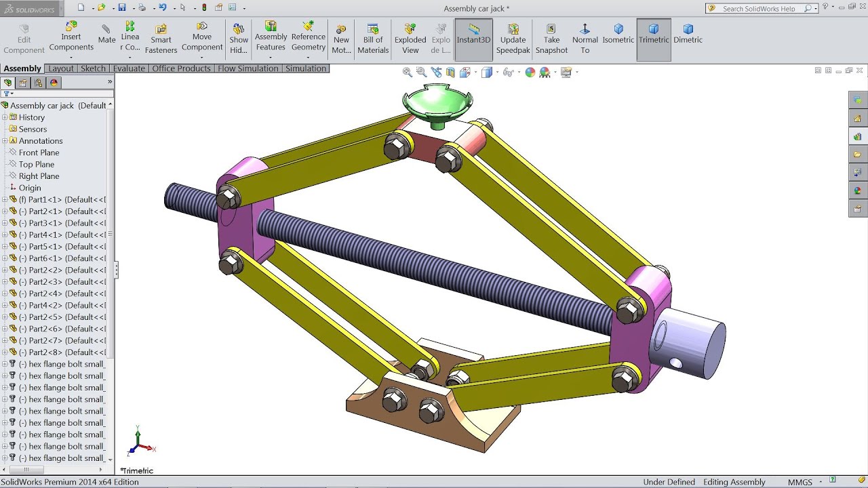Expand panel tabs with the double-chevron arrow
The image size is (868, 488).
(110, 82)
